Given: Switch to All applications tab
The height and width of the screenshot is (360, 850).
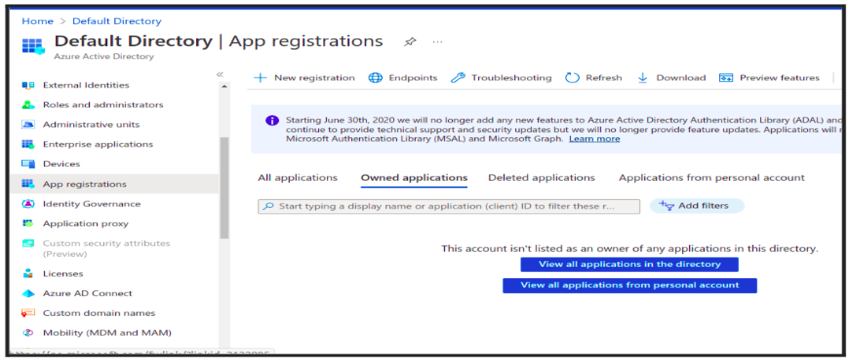Looking at the screenshot, I should [298, 178].
